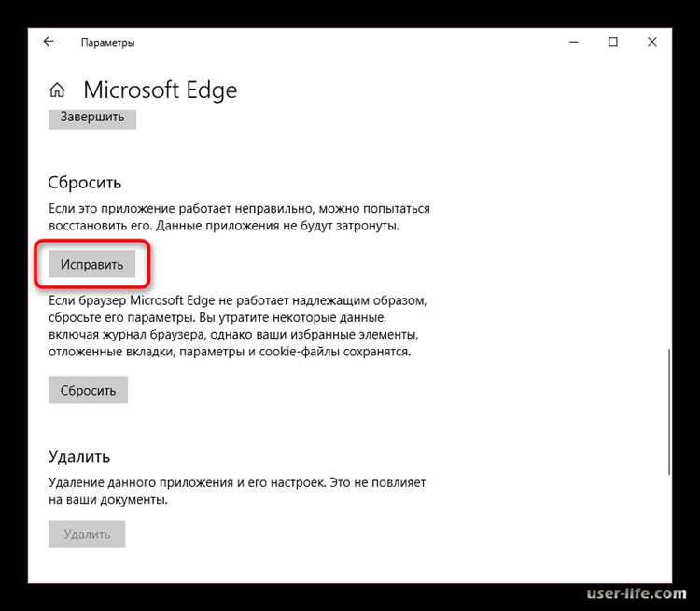Click the Удаление данного приложения description text
The width and height of the screenshot is (700, 611).
pos(237,491)
